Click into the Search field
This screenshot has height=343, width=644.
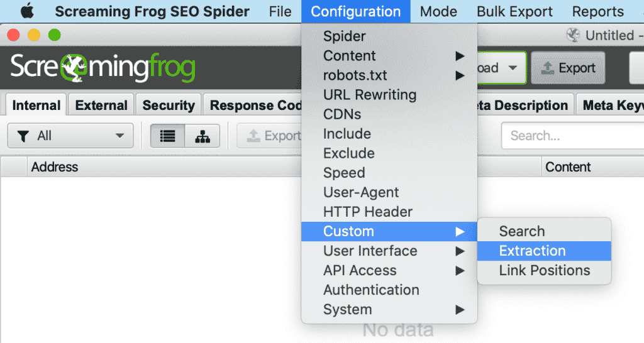(x=572, y=136)
